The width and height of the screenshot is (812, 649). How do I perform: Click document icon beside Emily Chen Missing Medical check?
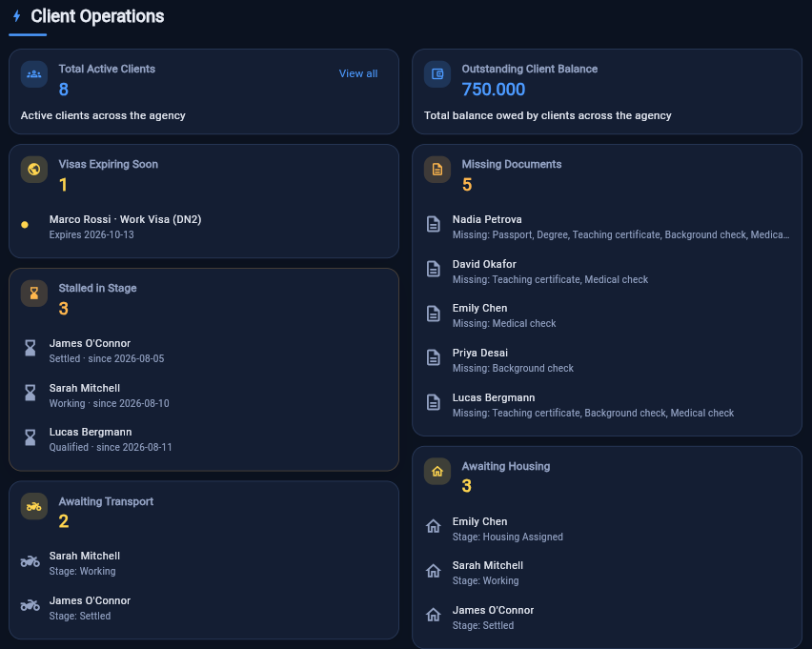434,314
